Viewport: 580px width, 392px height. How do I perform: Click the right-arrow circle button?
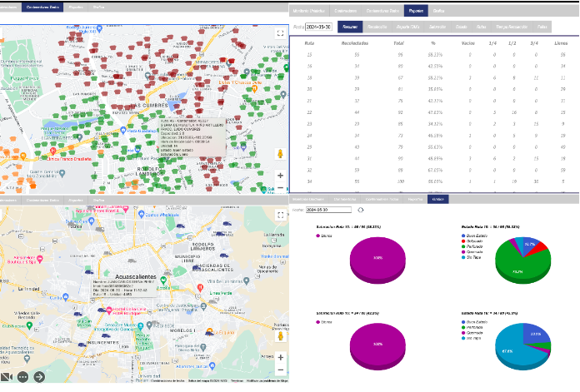[39, 377]
